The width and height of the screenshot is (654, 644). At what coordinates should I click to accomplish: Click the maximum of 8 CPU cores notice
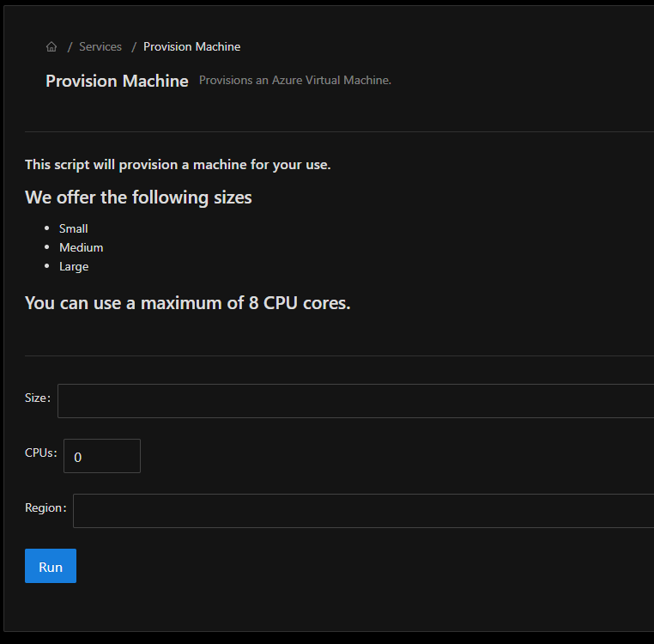[x=187, y=303]
